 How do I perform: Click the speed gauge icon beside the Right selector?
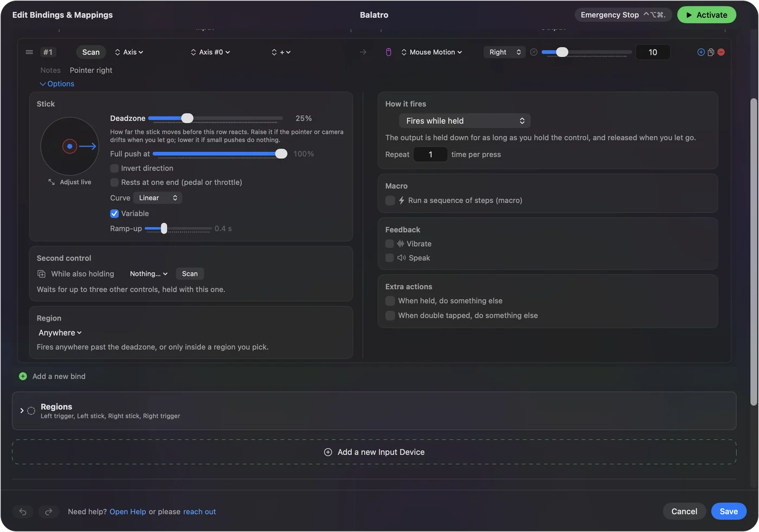pyautogui.click(x=533, y=52)
